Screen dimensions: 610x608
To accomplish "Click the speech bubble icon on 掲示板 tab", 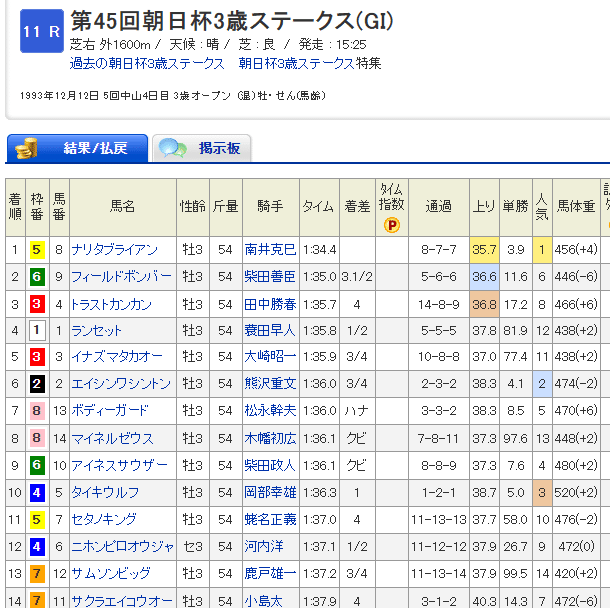I will tap(173, 148).
